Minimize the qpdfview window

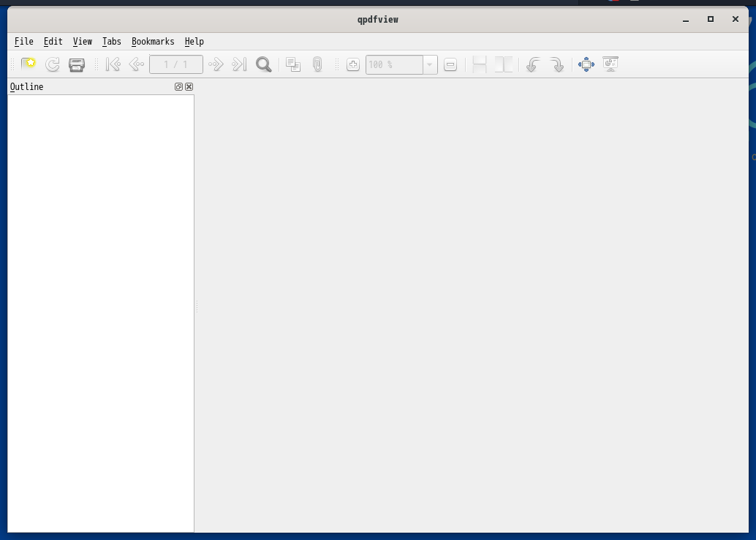tap(686, 19)
